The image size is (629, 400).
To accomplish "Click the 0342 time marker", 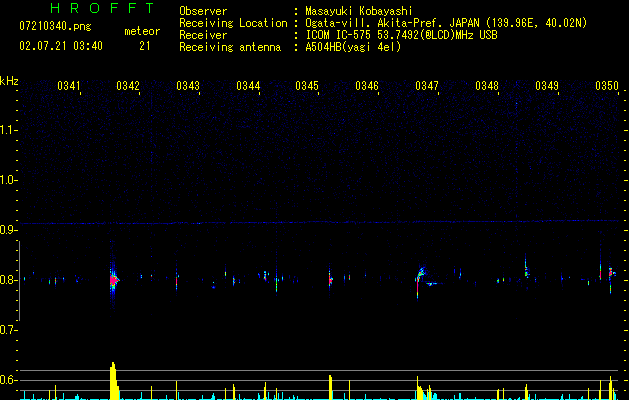I will click(x=128, y=86).
